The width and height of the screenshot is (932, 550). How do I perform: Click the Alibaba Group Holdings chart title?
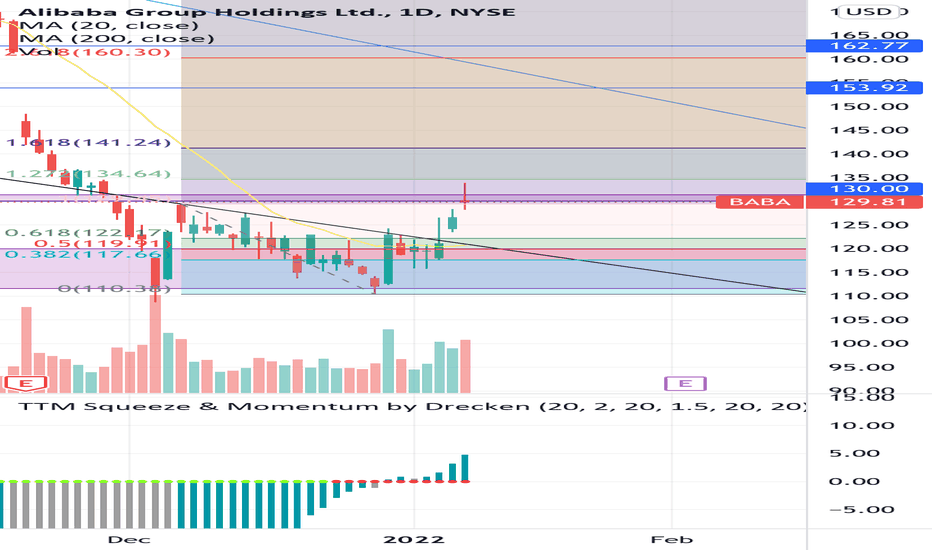[x=266, y=12]
